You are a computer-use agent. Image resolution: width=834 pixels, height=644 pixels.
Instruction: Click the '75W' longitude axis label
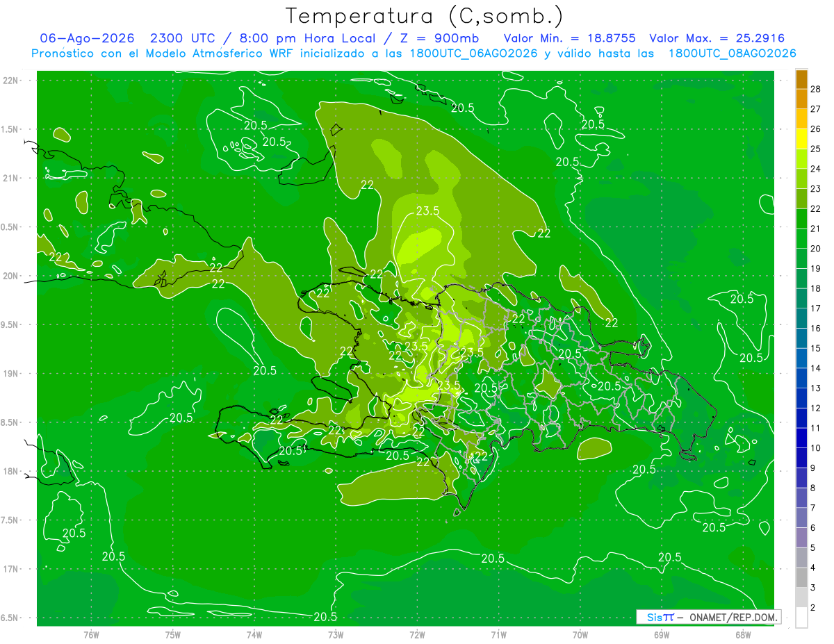[172, 635]
